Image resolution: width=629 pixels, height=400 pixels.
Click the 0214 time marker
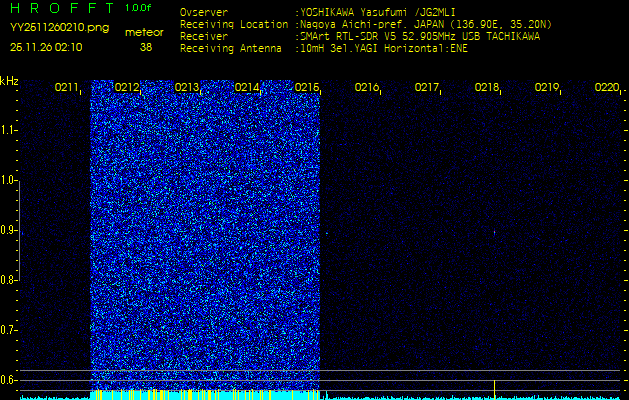pyautogui.click(x=247, y=87)
